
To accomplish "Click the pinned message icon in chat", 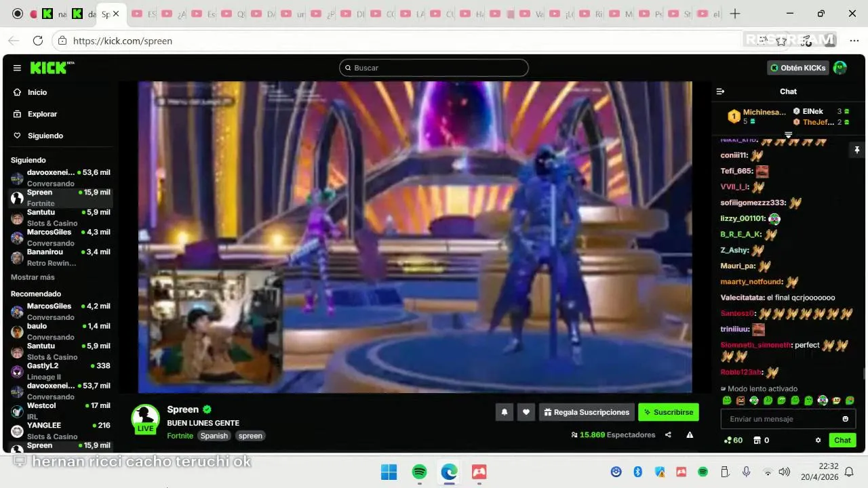I will (x=857, y=150).
